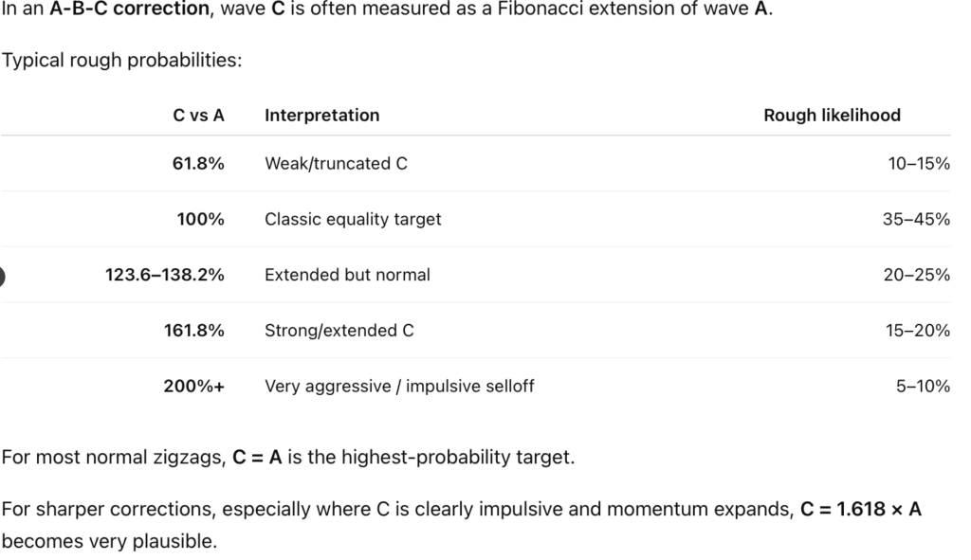Select 'Strong/extended C' text
Image resolution: width=971 pixels, height=560 pixels.
tap(339, 331)
